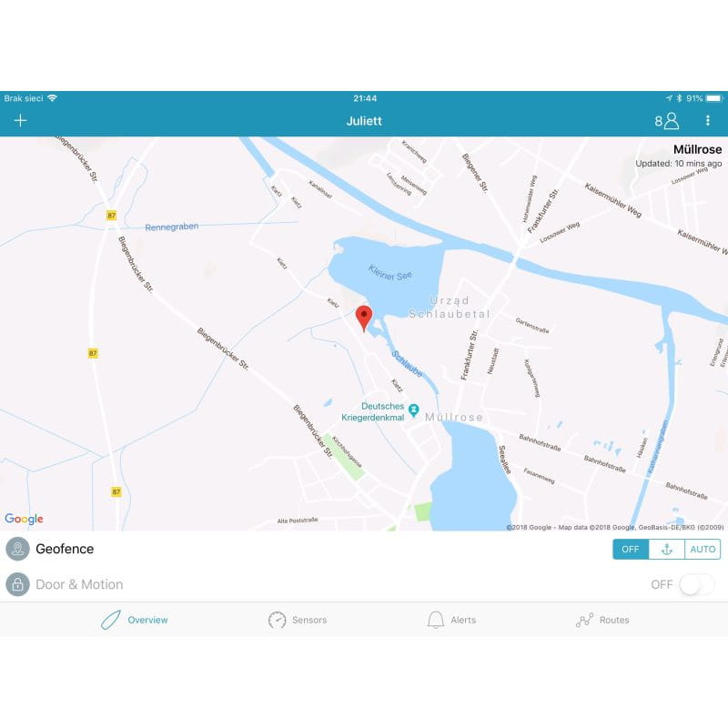Open the Sensors tab
The image size is (728, 728).
tap(298, 620)
